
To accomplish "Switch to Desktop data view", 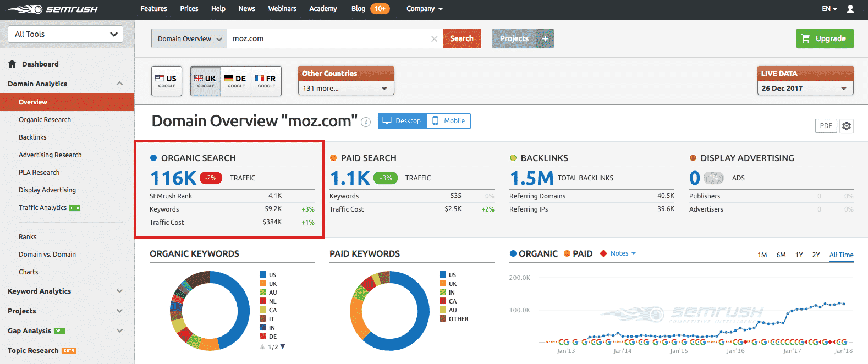I will (x=402, y=121).
